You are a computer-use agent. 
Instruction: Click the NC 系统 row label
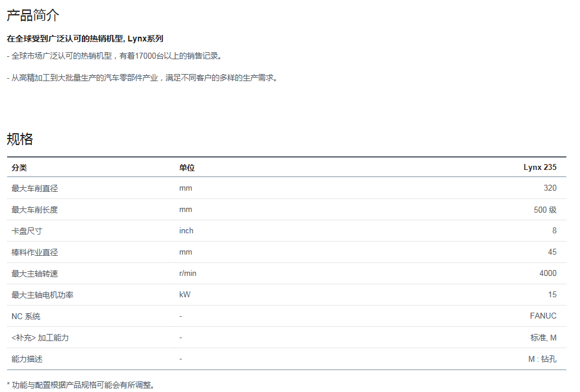tap(26, 317)
